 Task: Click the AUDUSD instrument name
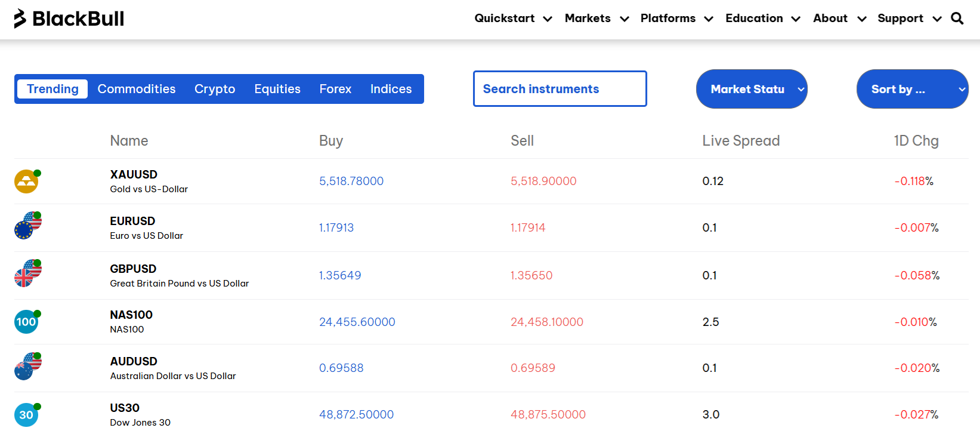tap(134, 361)
